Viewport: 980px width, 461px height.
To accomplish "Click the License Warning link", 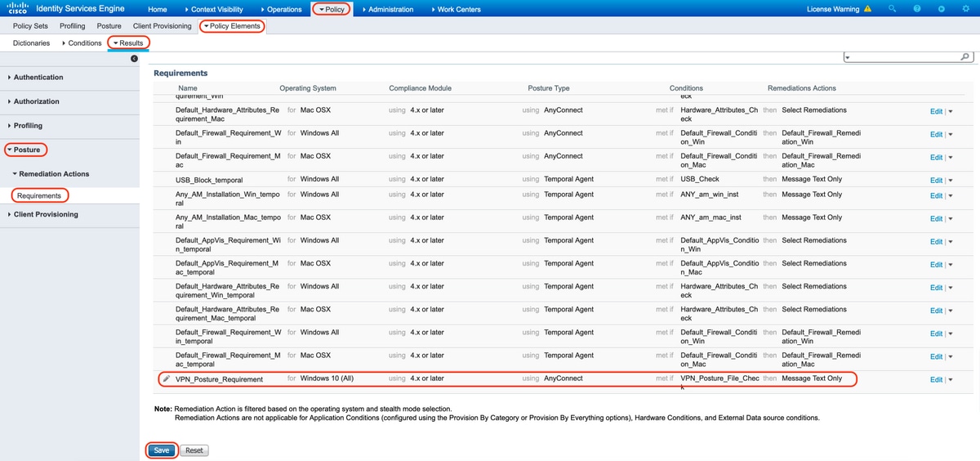I will (x=832, y=9).
